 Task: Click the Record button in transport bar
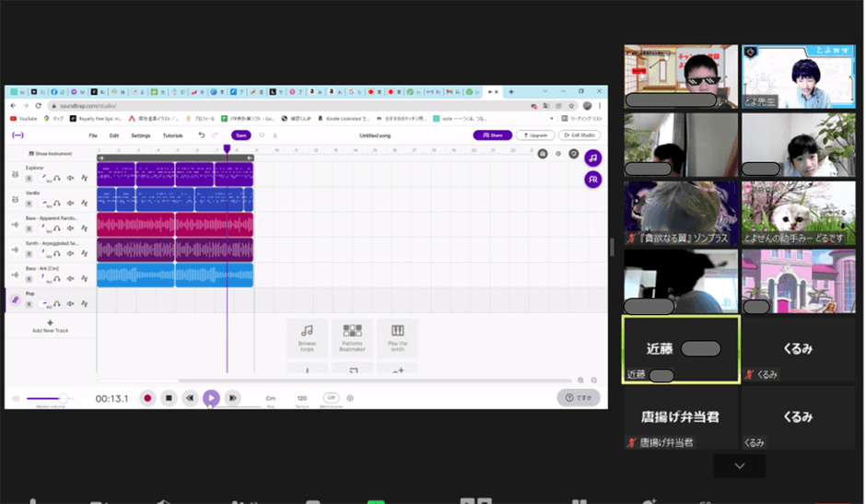(146, 398)
